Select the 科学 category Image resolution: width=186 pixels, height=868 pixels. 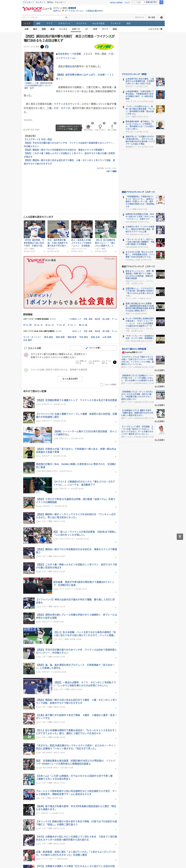click(x=95, y=29)
